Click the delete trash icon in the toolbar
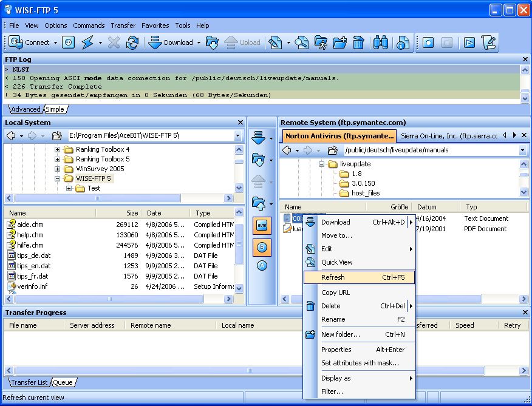The image size is (532, 406). click(358, 42)
